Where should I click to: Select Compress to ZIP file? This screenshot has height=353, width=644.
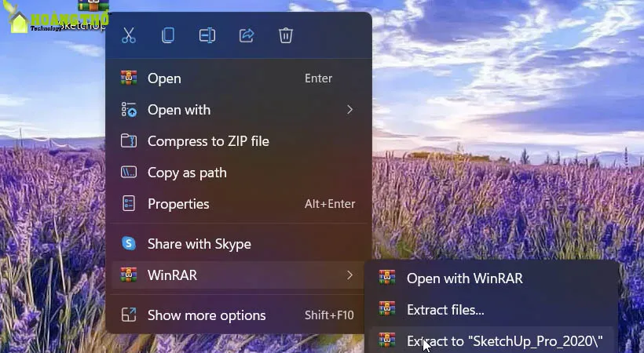(238, 141)
